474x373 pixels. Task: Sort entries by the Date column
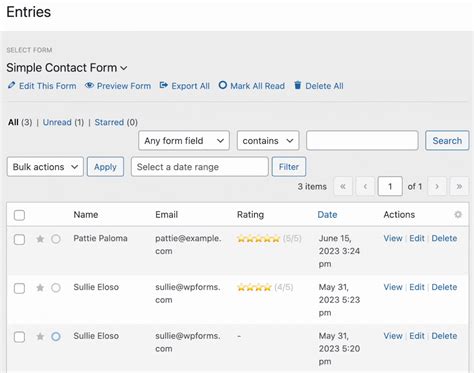(327, 215)
